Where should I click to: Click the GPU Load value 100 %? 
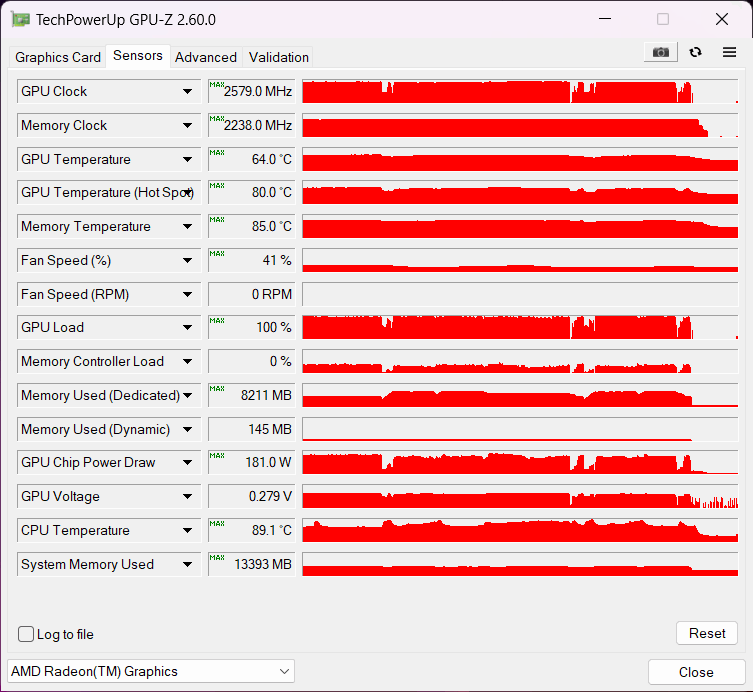pos(252,328)
